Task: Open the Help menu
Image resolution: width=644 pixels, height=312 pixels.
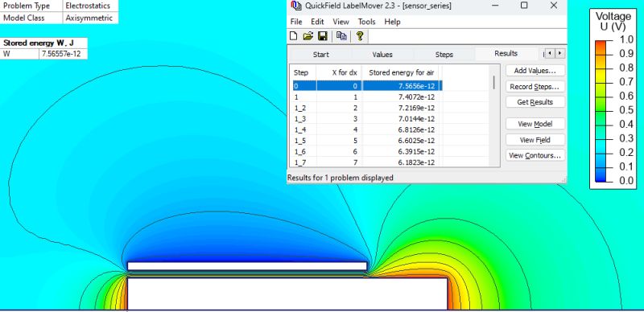Action: 392,22
